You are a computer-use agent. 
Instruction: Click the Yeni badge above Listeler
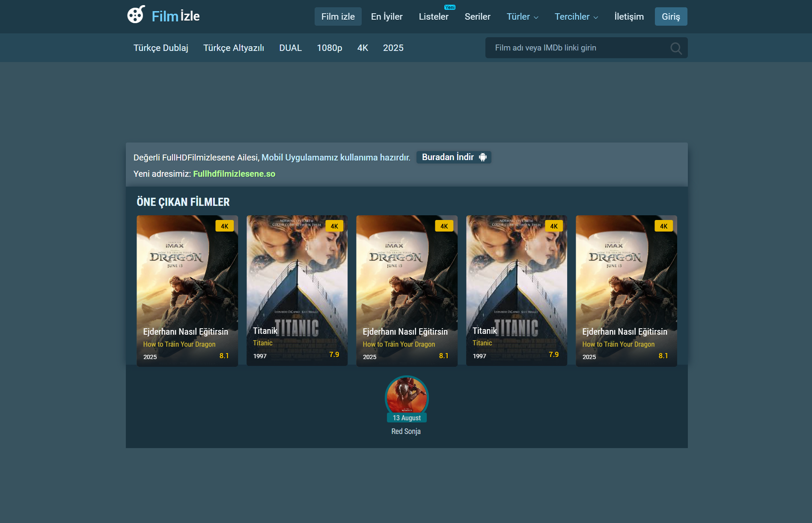(449, 7)
